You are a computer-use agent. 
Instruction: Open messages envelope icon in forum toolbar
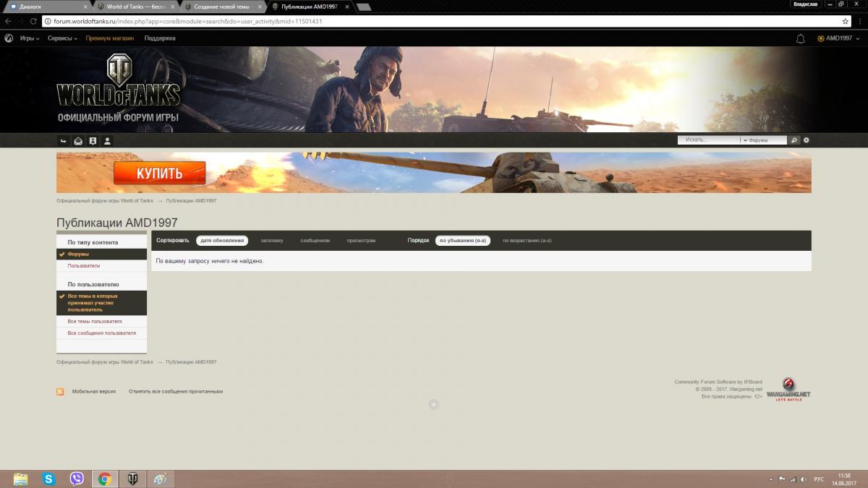(x=78, y=141)
